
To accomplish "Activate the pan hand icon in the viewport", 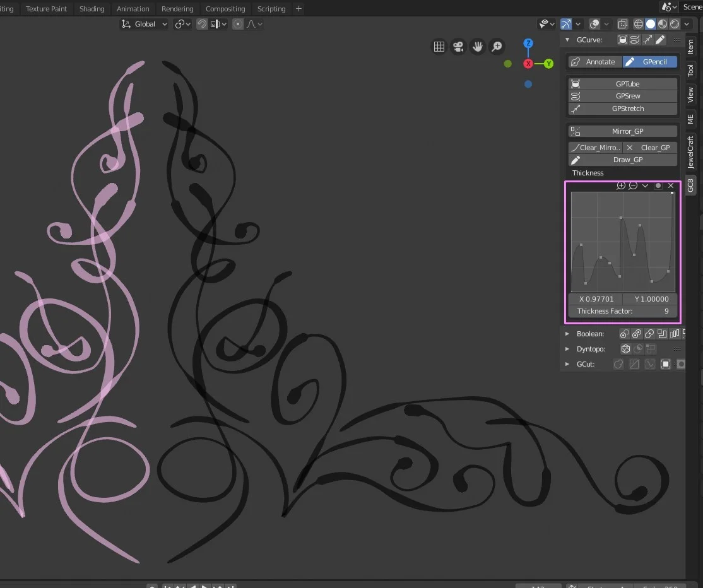I will (x=478, y=46).
